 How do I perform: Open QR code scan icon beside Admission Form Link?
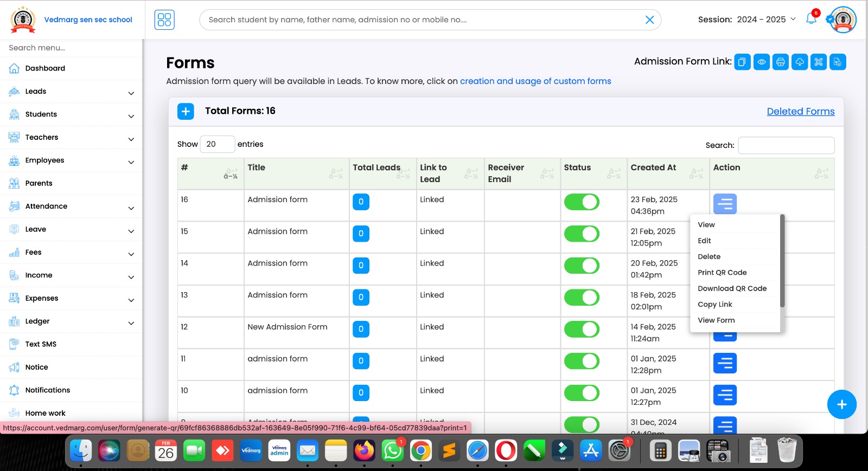(819, 62)
